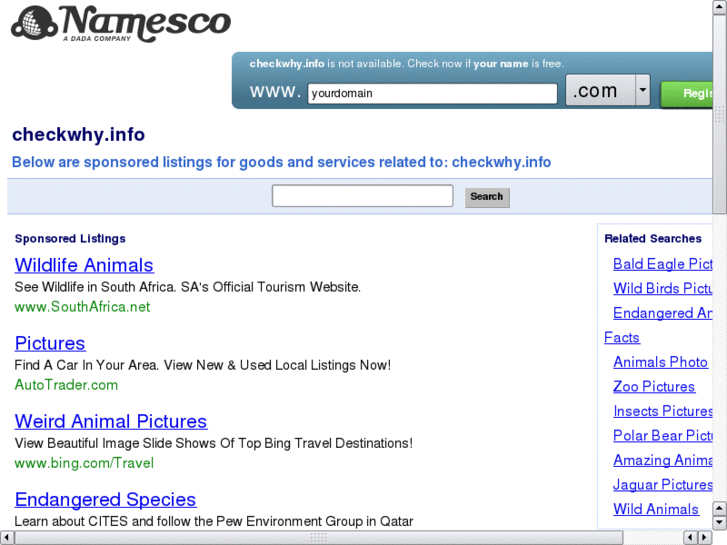
Task: Open Wild Birds Pictures related search
Action: tap(663, 289)
